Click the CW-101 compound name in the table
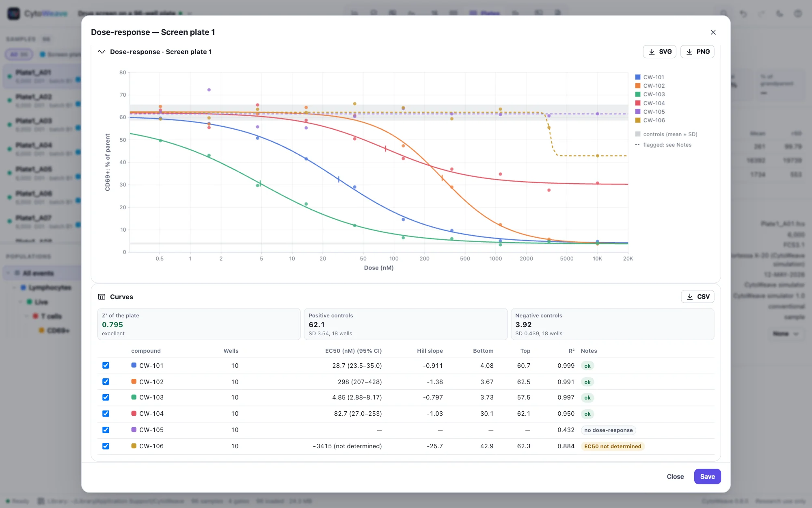The width and height of the screenshot is (812, 508). point(151,366)
